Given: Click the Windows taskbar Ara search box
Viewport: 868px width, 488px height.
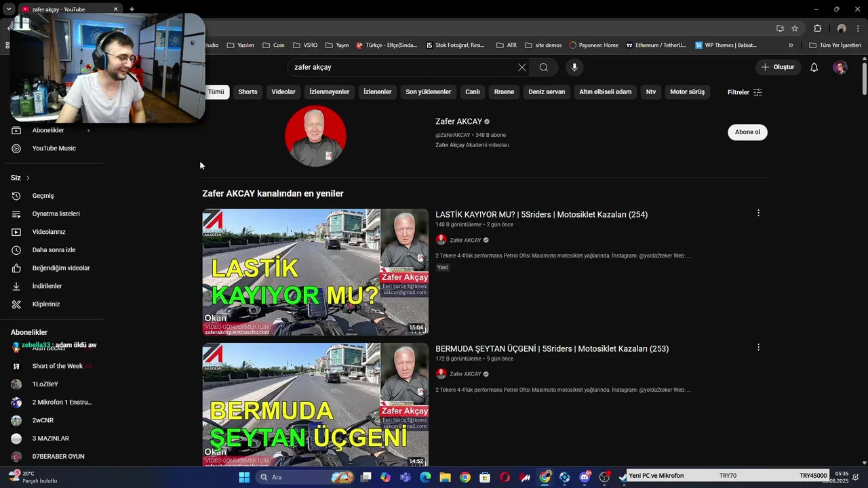Looking at the screenshot, I should (x=306, y=477).
